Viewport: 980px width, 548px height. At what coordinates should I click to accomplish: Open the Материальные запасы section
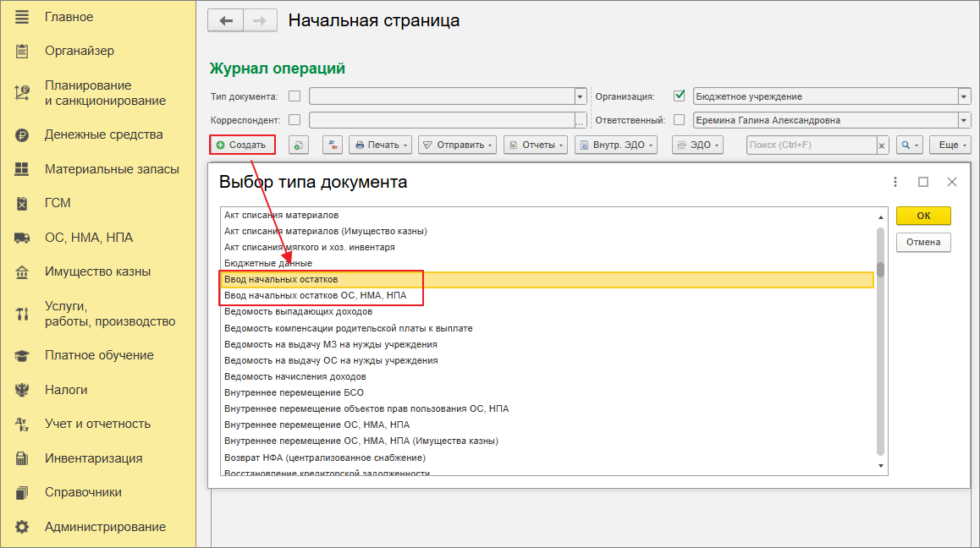(x=112, y=168)
